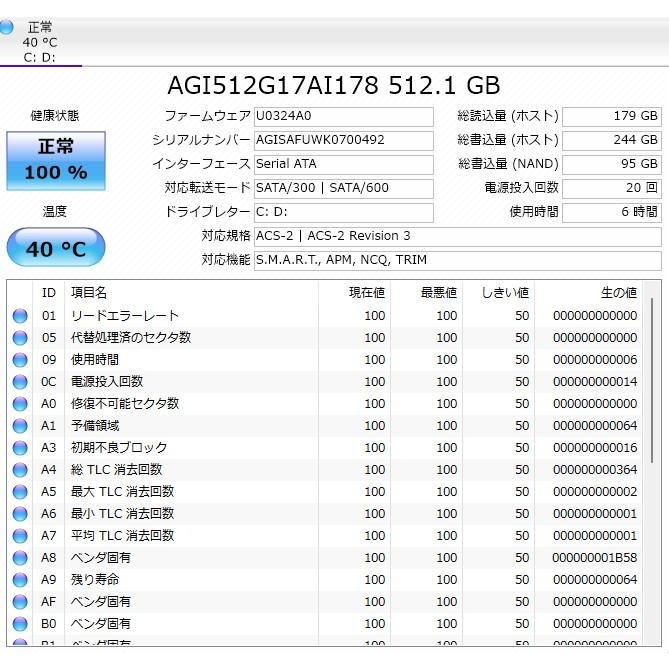Screen dimensions: 669x669
Task: Click the 総書込量 (NAND) value 95 GB
Action: point(612,164)
